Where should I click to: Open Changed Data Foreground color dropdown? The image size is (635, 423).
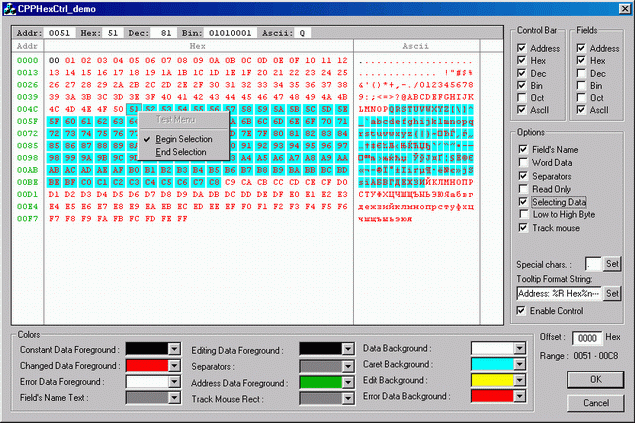coord(174,366)
